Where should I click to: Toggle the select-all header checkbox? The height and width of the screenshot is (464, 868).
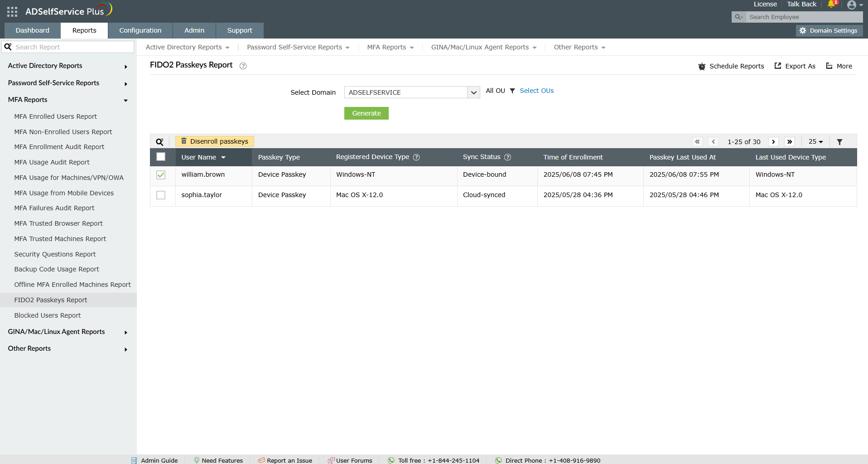point(161,157)
